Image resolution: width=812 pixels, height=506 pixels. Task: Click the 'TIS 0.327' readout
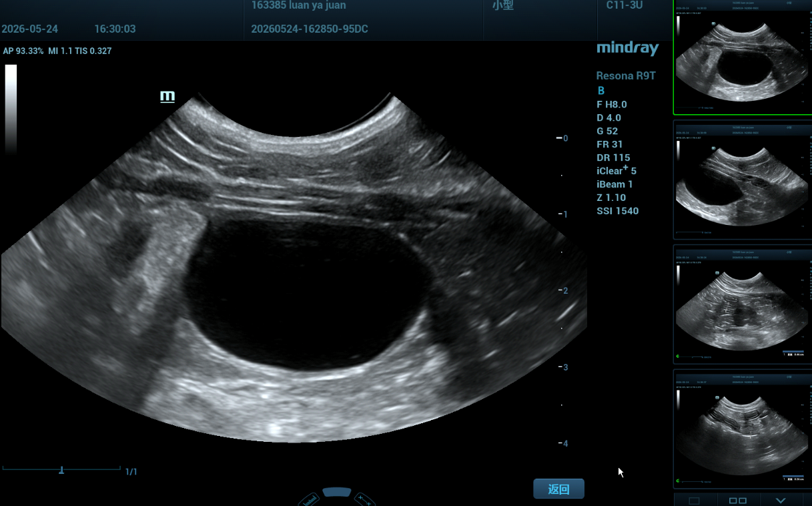[x=93, y=51]
